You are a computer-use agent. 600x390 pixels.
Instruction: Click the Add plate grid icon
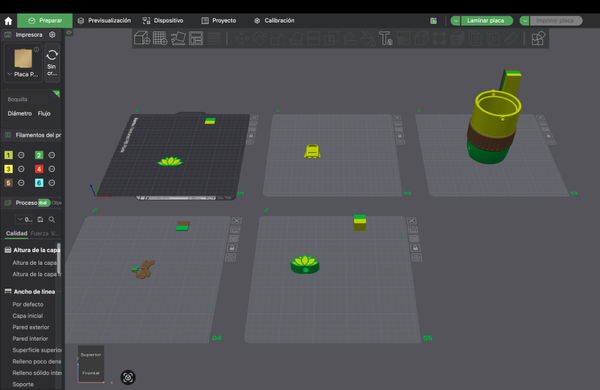[x=160, y=38]
